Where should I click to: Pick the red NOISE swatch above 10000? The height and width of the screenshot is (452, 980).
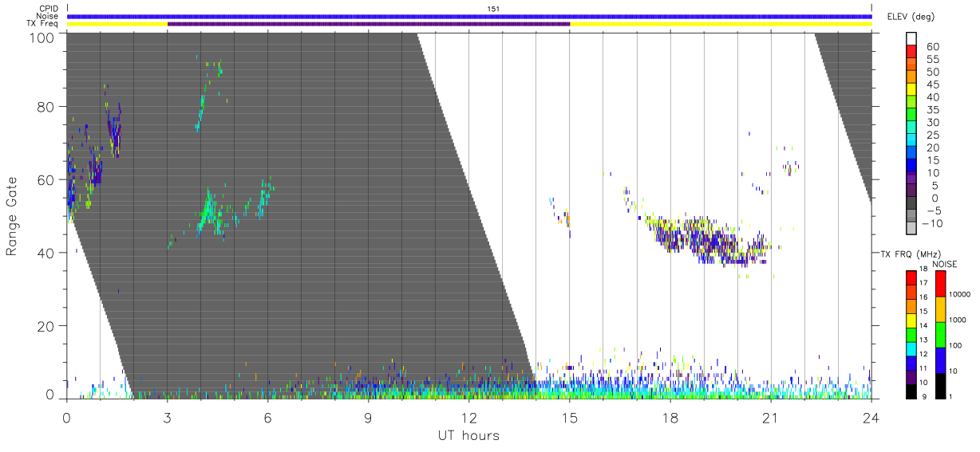coord(941,284)
